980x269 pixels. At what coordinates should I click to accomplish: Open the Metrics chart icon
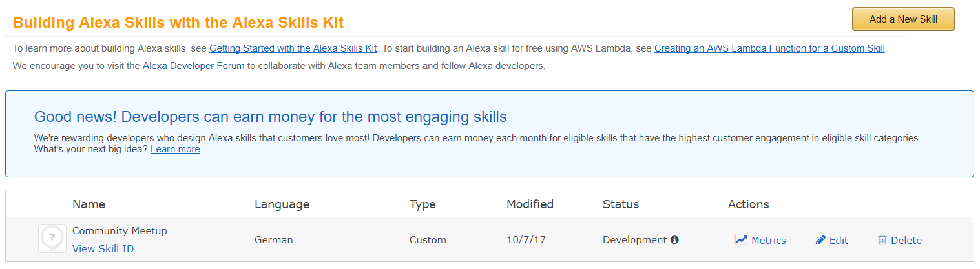741,240
